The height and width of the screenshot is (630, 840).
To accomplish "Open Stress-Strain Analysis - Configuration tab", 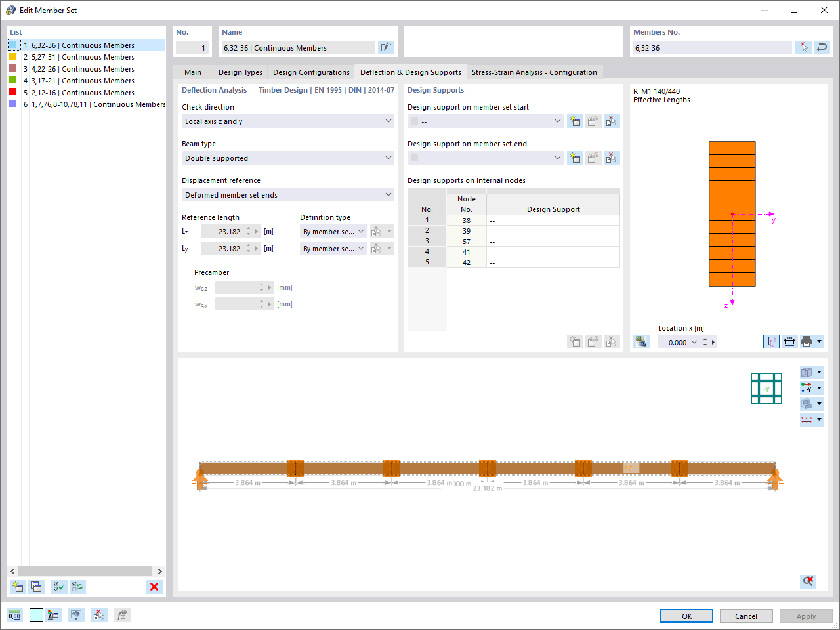I will [534, 72].
